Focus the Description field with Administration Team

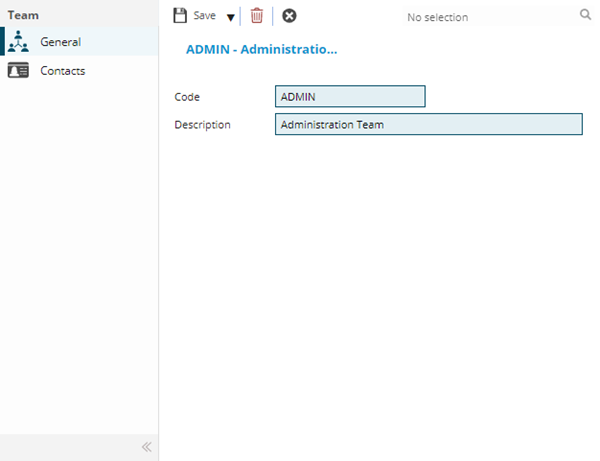(428, 125)
